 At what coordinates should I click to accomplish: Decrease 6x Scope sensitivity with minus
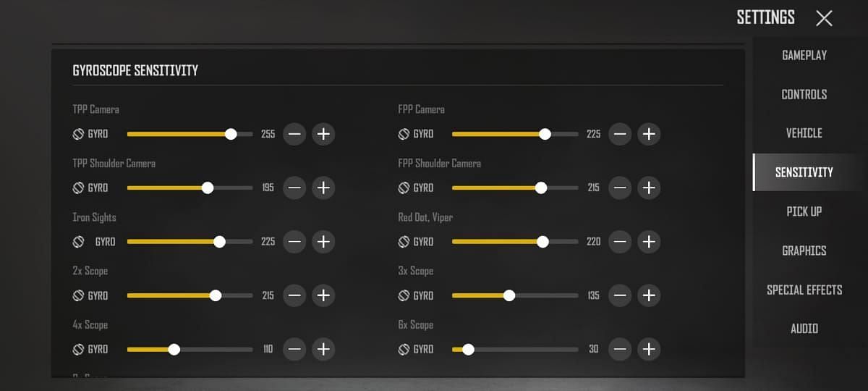tap(620, 349)
